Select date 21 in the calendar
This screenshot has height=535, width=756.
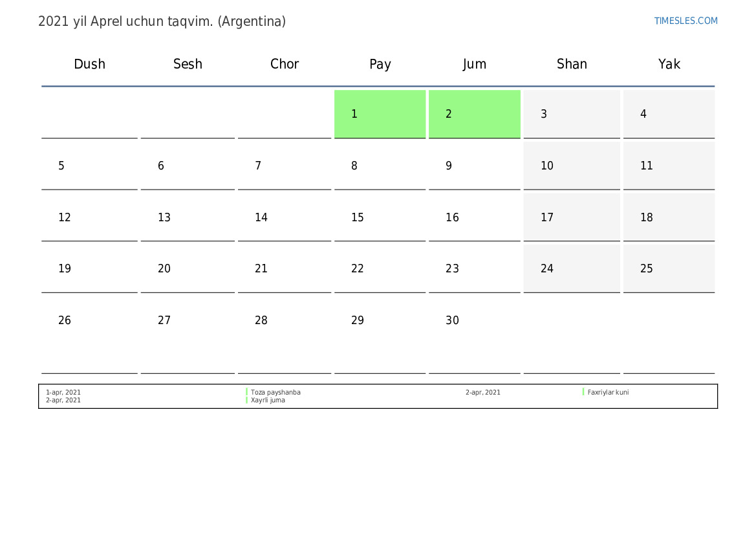pos(285,268)
